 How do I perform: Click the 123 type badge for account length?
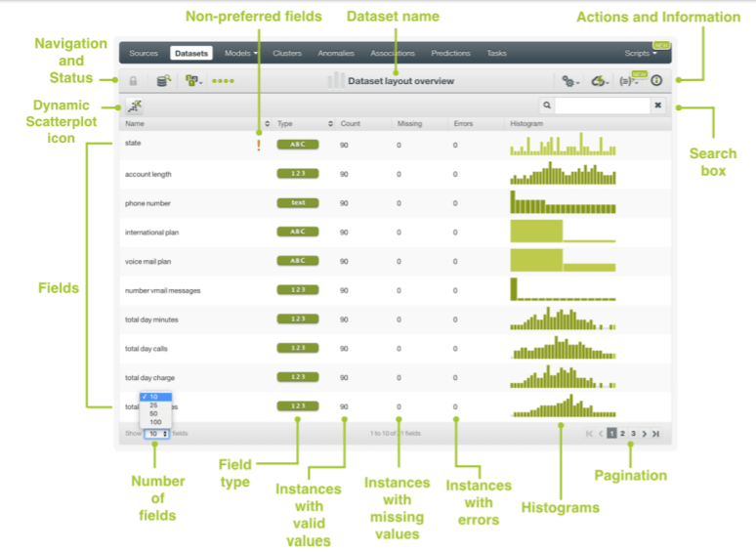pos(298,173)
